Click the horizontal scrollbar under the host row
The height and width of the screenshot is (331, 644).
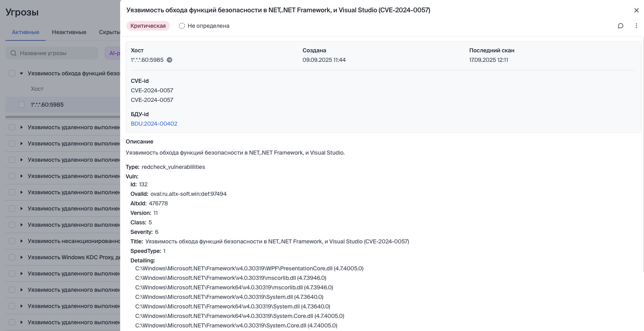tap(63, 117)
